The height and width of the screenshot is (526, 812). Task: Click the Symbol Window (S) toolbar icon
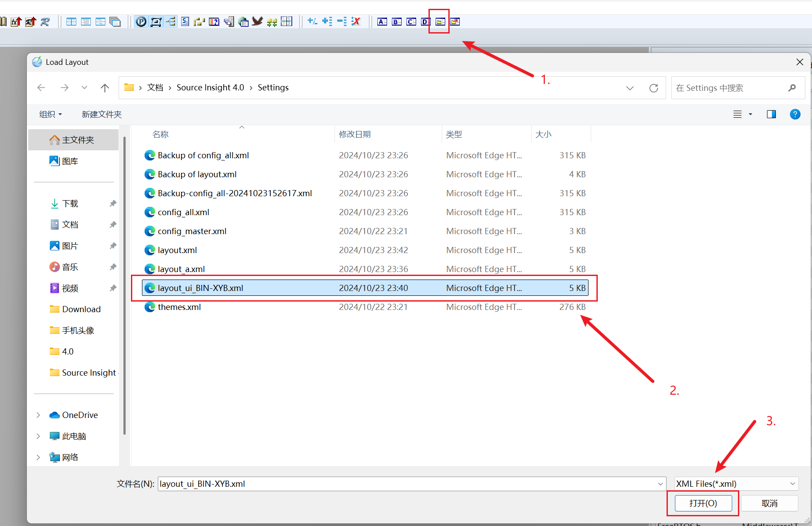pyautogui.click(x=185, y=22)
